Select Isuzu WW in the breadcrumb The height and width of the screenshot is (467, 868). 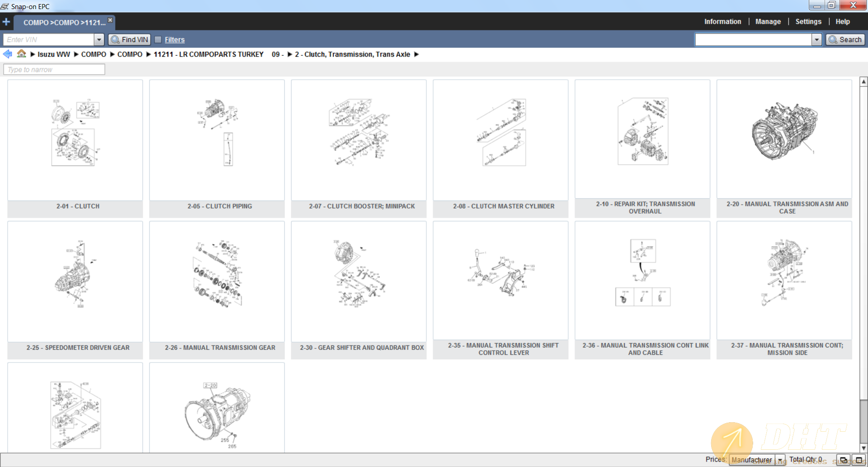(x=54, y=54)
